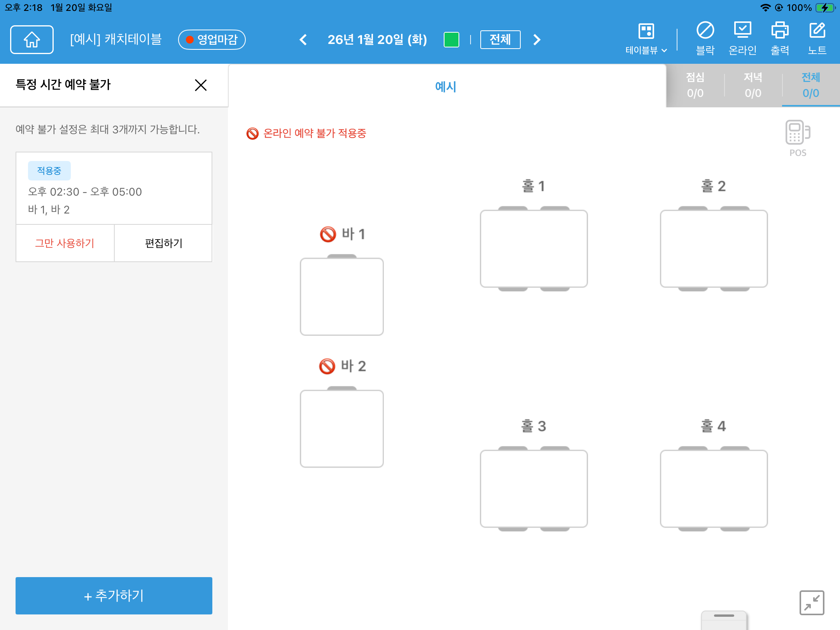Close the 특정 시간 예약 불가 panel
Image resolution: width=840 pixels, height=630 pixels.
click(x=201, y=85)
